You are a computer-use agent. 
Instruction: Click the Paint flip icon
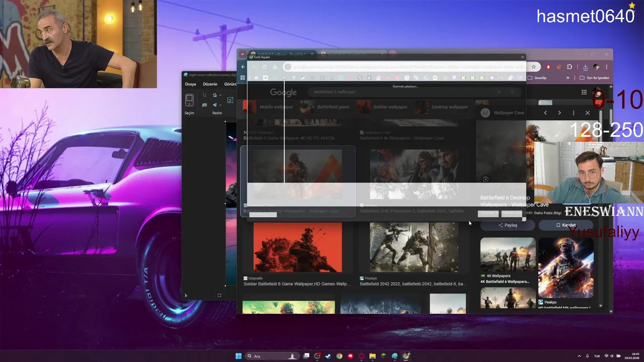pyautogui.click(x=214, y=105)
